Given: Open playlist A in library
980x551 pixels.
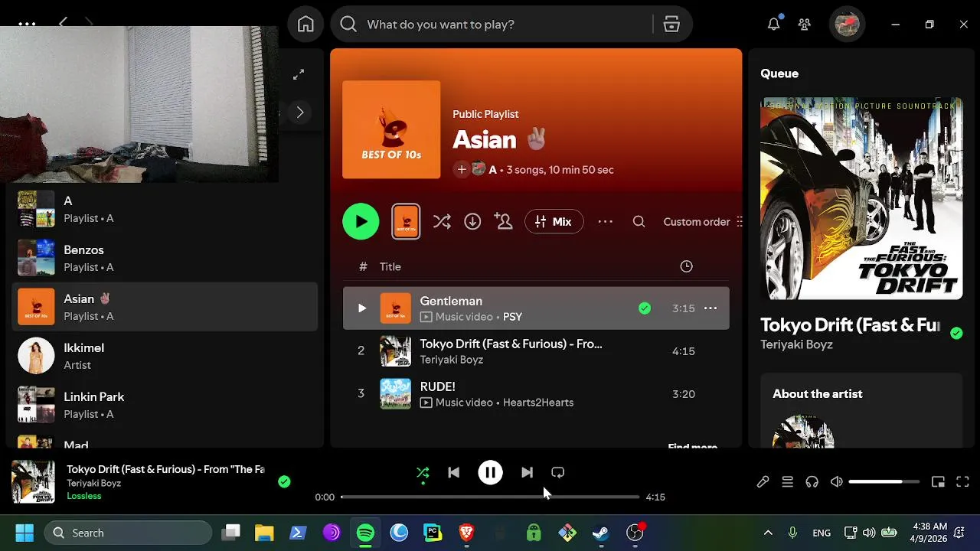Looking at the screenshot, I should (x=165, y=209).
